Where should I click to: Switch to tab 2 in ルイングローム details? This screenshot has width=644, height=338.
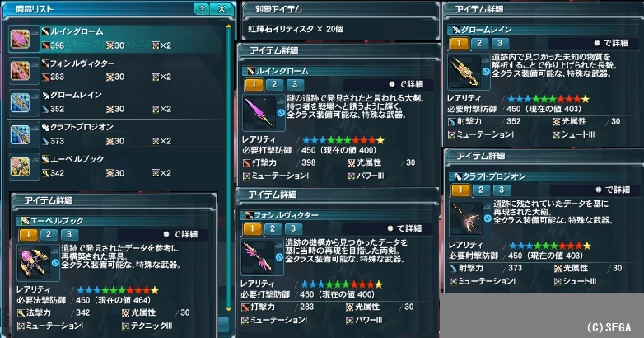274,85
